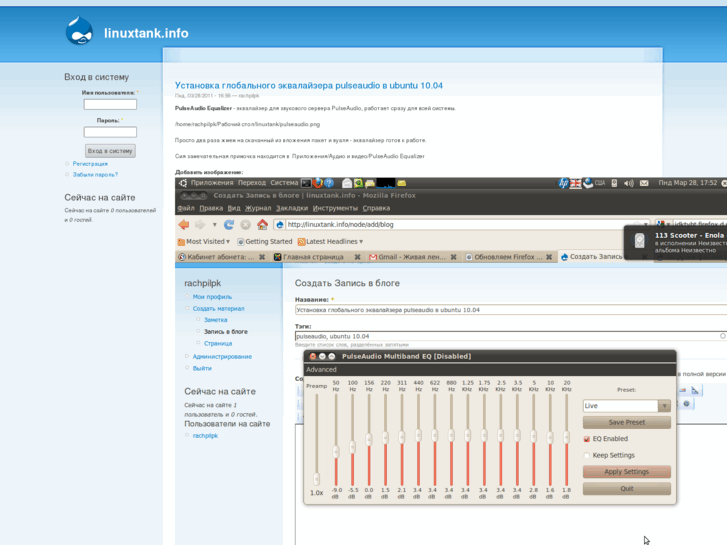This screenshot has width=727, height=545.
Task: Open the 'Создать материал' link
Action: click(x=218, y=308)
